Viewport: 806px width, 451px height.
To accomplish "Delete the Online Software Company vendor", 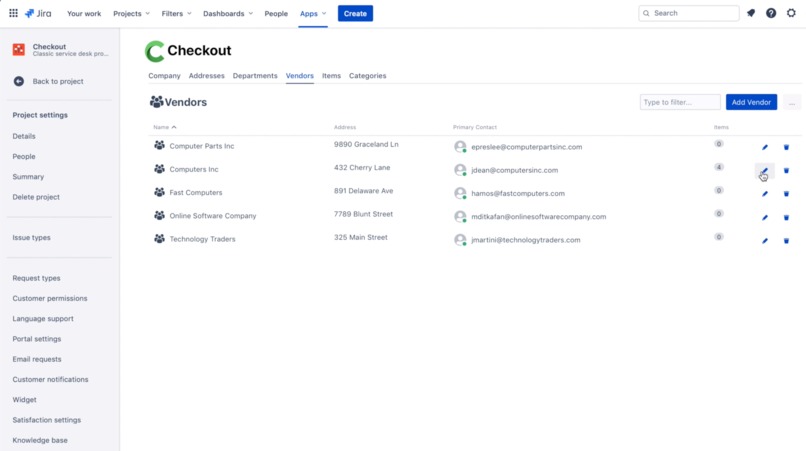I will point(786,218).
